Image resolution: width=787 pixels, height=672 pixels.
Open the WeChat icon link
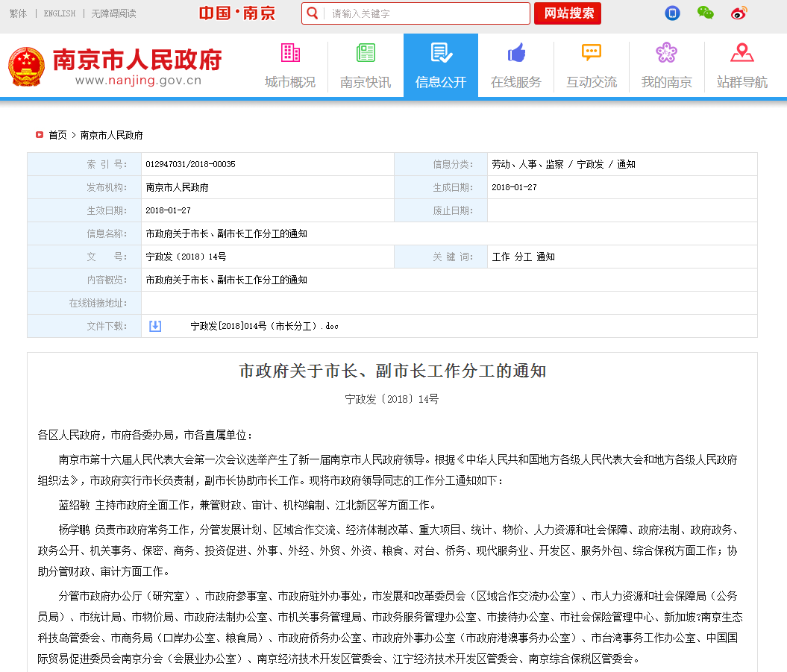[705, 13]
